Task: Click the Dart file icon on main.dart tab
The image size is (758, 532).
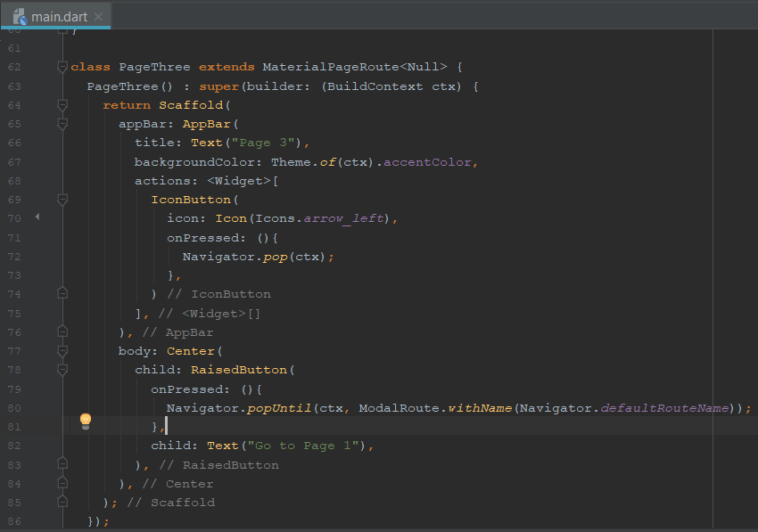Action: 20,17
